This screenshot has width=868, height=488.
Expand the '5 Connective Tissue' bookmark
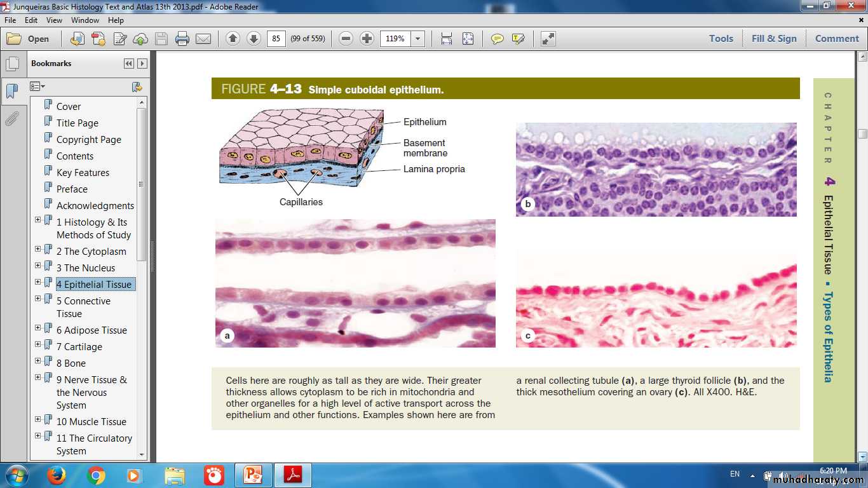click(x=38, y=297)
